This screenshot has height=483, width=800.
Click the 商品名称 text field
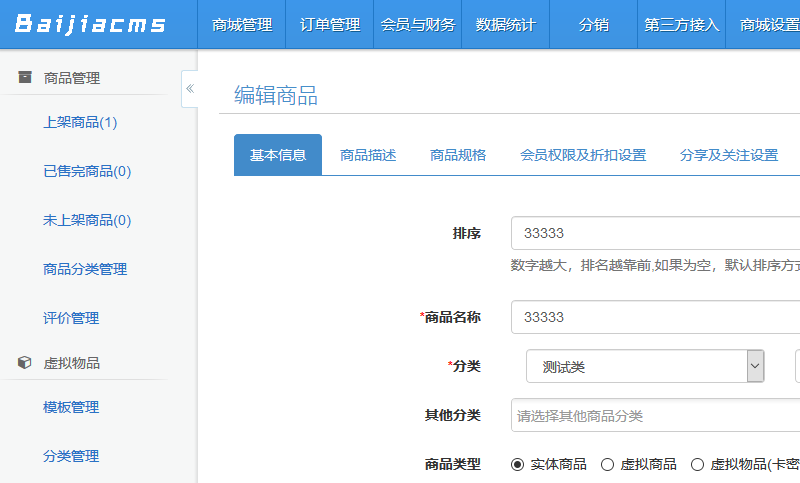655,317
